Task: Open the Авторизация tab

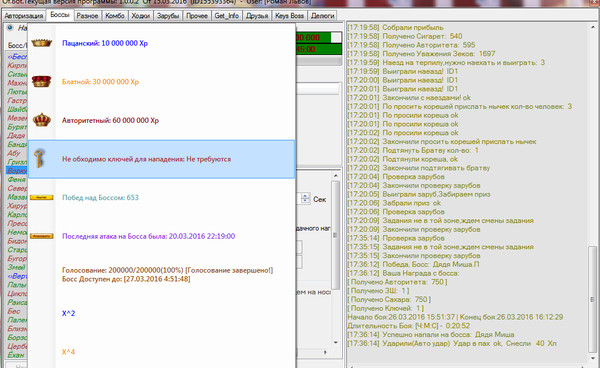Action: click(24, 16)
